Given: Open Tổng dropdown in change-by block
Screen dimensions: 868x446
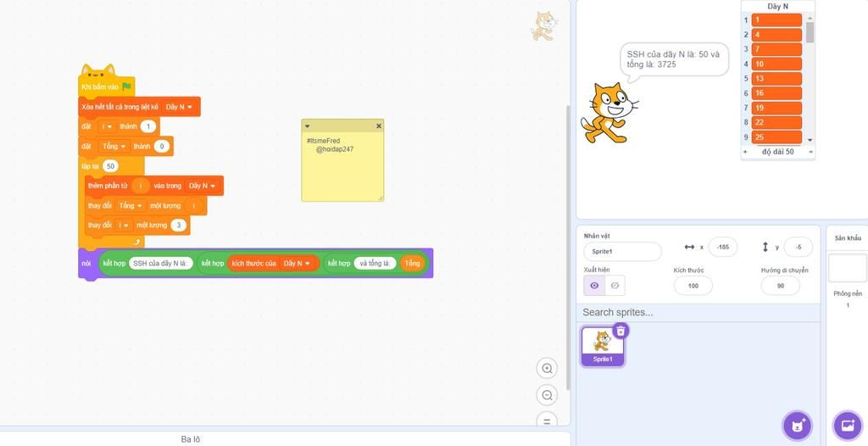Looking at the screenshot, I should coord(130,205).
